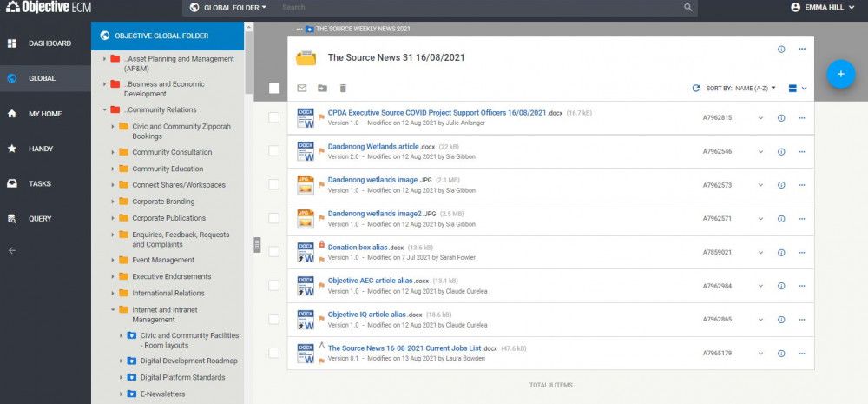Open Donation box alias link

pyautogui.click(x=358, y=248)
